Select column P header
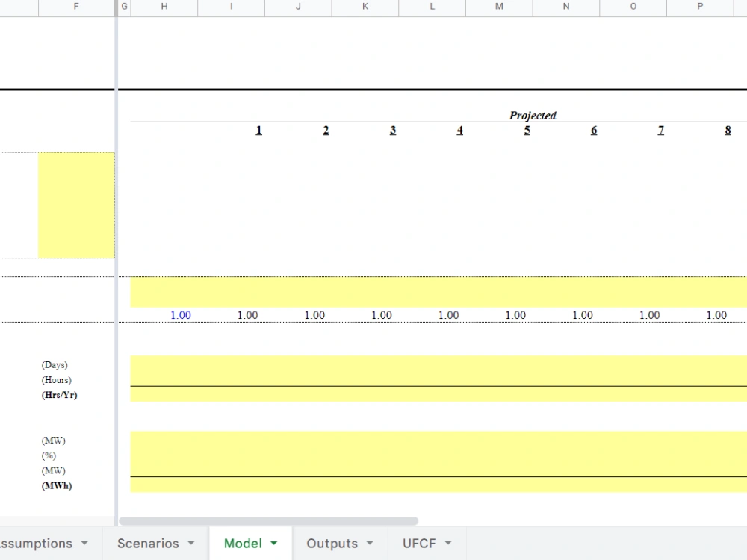The height and width of the screenshot is (560, 747). coord(700,7)
